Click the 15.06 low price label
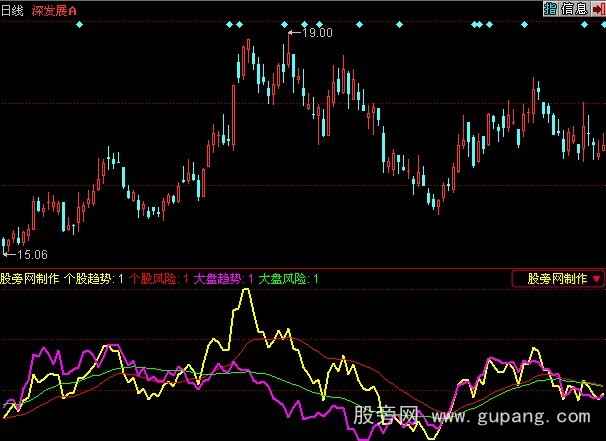This screenshot has height=441, width=606. 32,254
